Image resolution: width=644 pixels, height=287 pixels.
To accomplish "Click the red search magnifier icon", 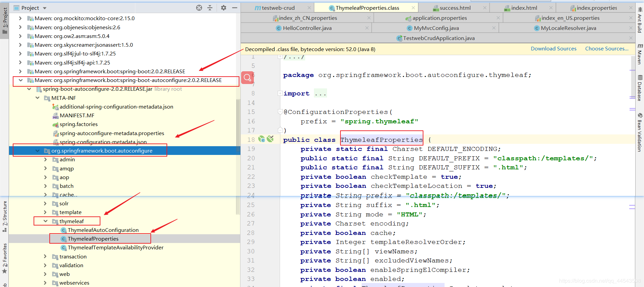I will (247, 78).
